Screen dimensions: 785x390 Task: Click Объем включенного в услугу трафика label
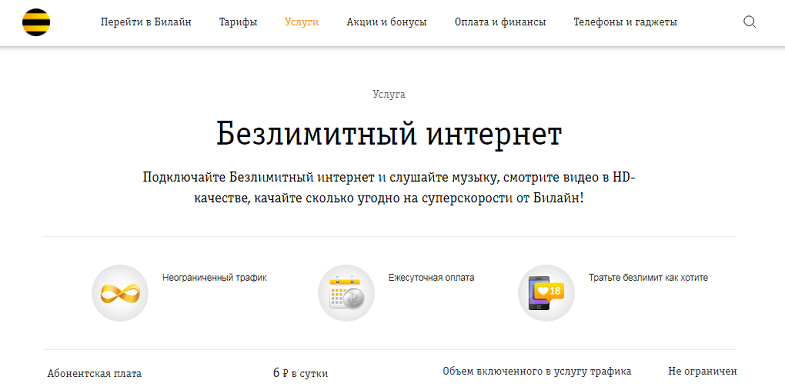[537, 371]
